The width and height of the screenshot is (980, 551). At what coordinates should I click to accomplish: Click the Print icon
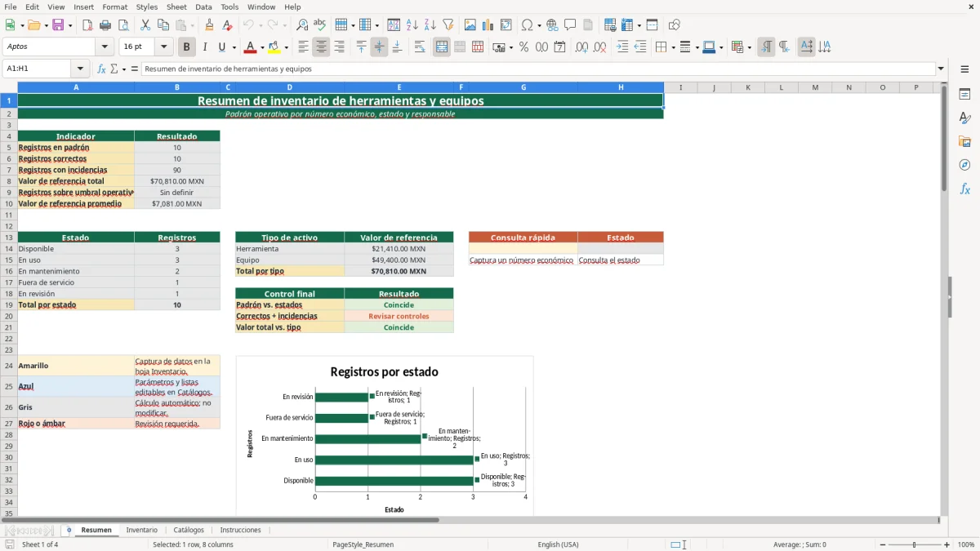click(105, 25)
